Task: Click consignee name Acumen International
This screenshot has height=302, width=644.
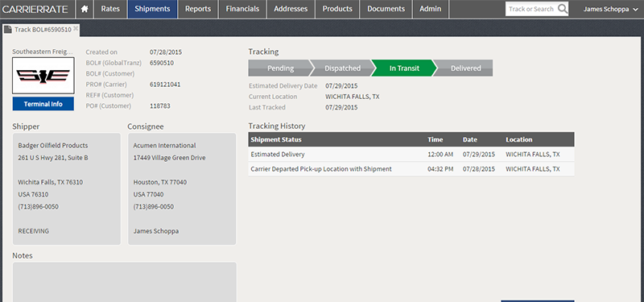Action: (165, 146)
